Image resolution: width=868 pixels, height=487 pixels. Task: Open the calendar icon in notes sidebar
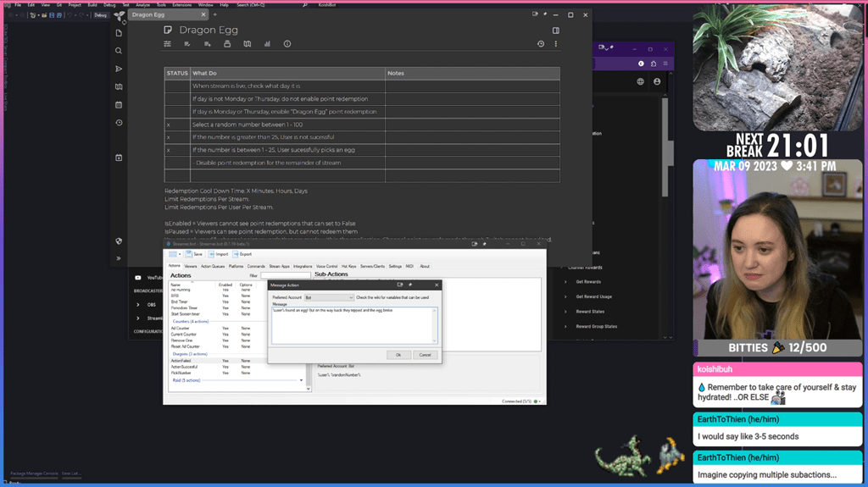tap(119, 104)
